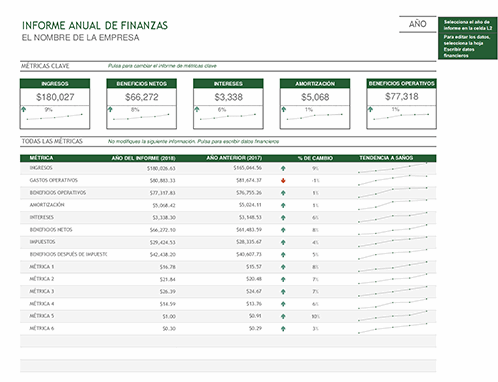Viewport: 498px width, 382px height.
Task: Click the up arrow in BENEFICIOS DESPUÉS DE IMPUESTOS row
Action: 283,255
